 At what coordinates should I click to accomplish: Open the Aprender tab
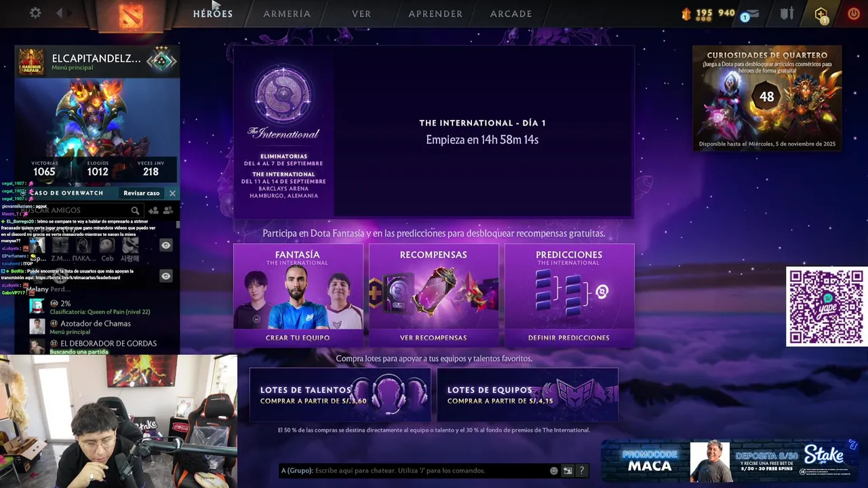tap(435, 14)
